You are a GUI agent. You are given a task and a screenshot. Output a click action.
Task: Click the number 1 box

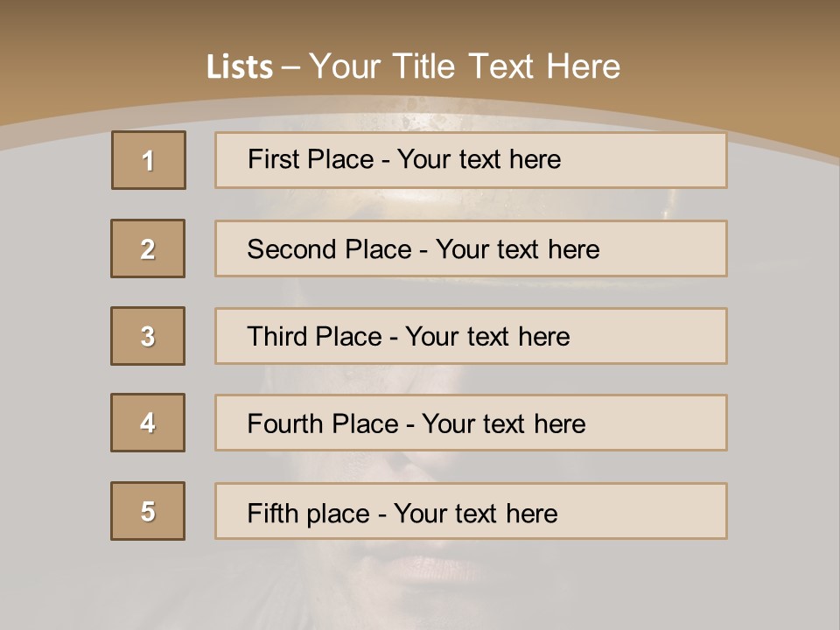click(x=149, y=160)
